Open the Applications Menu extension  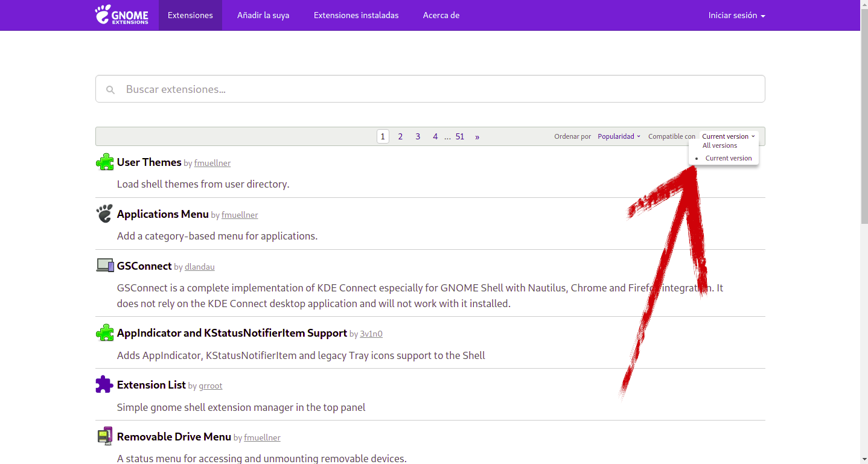click(163, 214)
